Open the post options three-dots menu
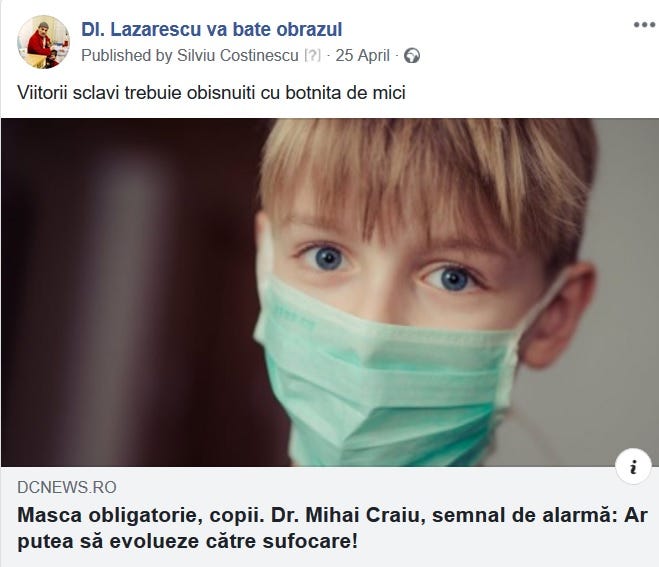659x567 pixels. click(644, 25)
